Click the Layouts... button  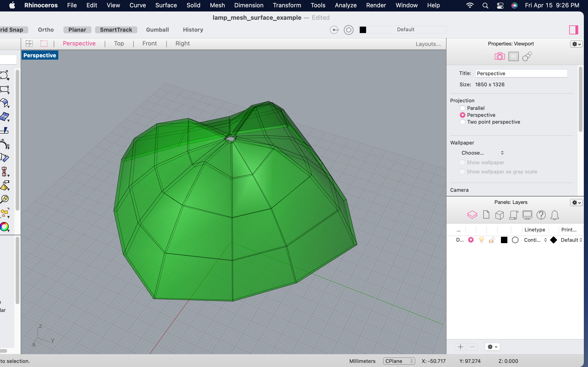(428, 44)
